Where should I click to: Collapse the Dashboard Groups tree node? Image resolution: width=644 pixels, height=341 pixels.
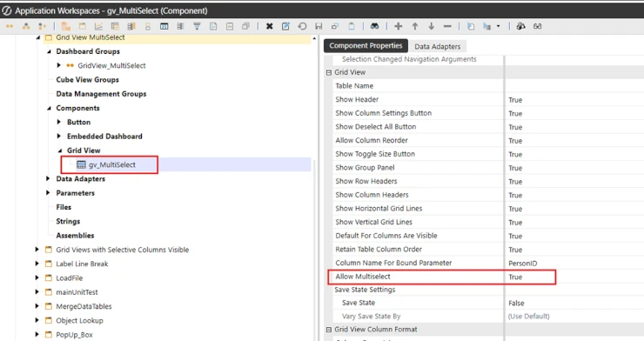click(49, 51)
